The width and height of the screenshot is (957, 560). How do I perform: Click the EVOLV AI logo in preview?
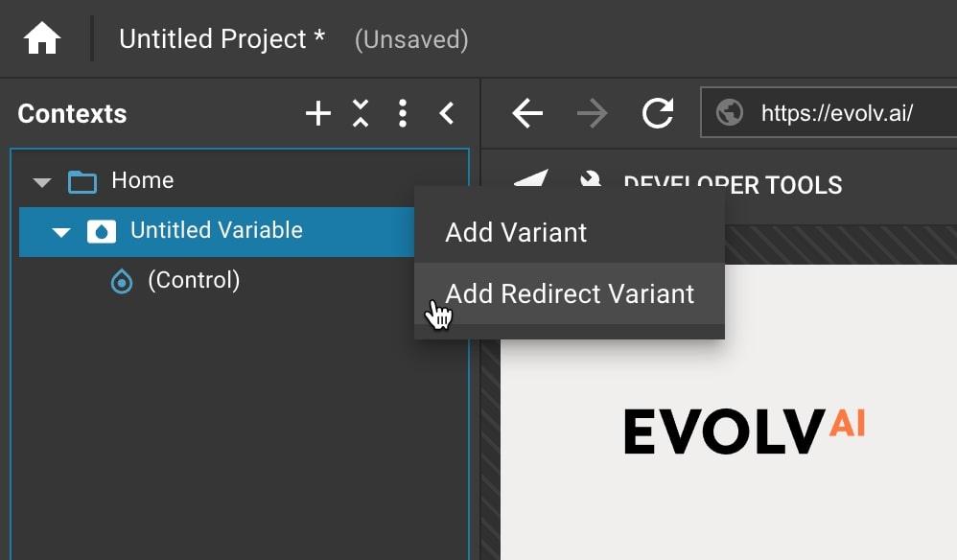744,431
